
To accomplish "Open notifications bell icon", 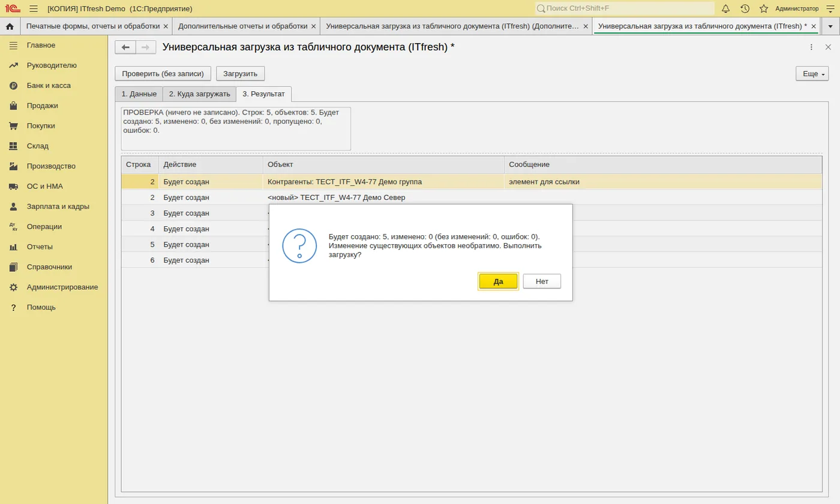I will pos(725,8).
